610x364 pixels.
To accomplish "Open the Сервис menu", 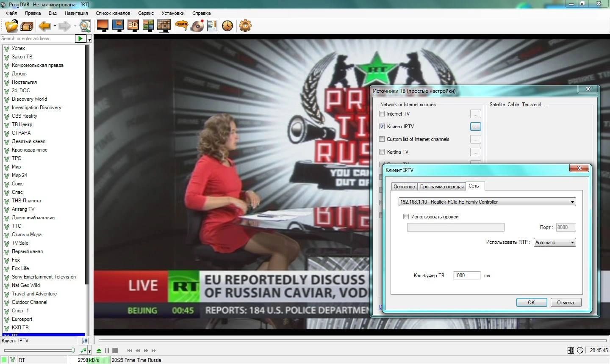I will (x=146, y=13).
